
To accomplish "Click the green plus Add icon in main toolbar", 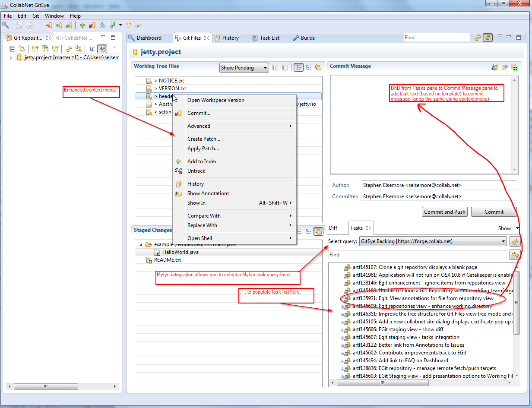I will click(82, 25).
